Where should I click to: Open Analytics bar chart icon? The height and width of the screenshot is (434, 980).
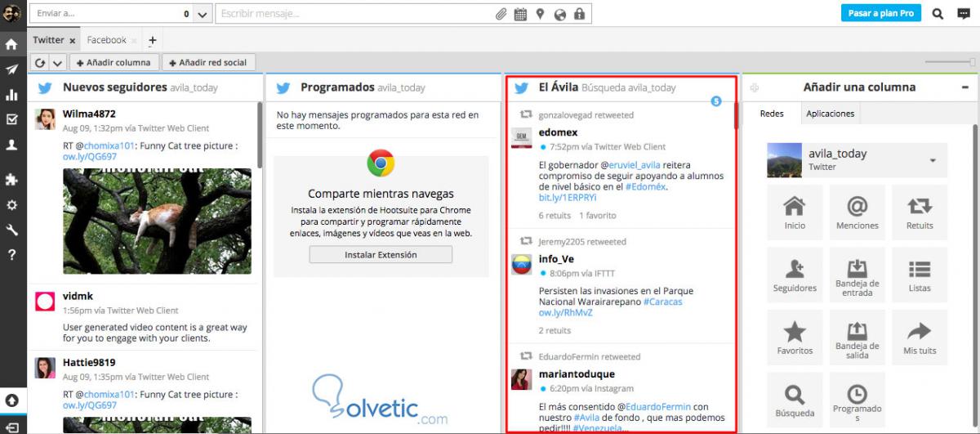click(x=11, y=95)
